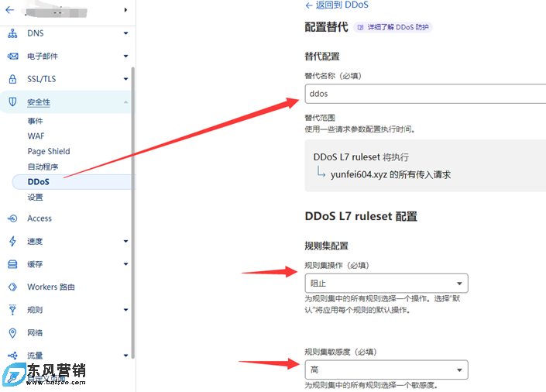Open 自动程序 menu item
Image resolution: width=546 pixels, height=392 pixels.
pyautogui.click(x=43, y=167)
